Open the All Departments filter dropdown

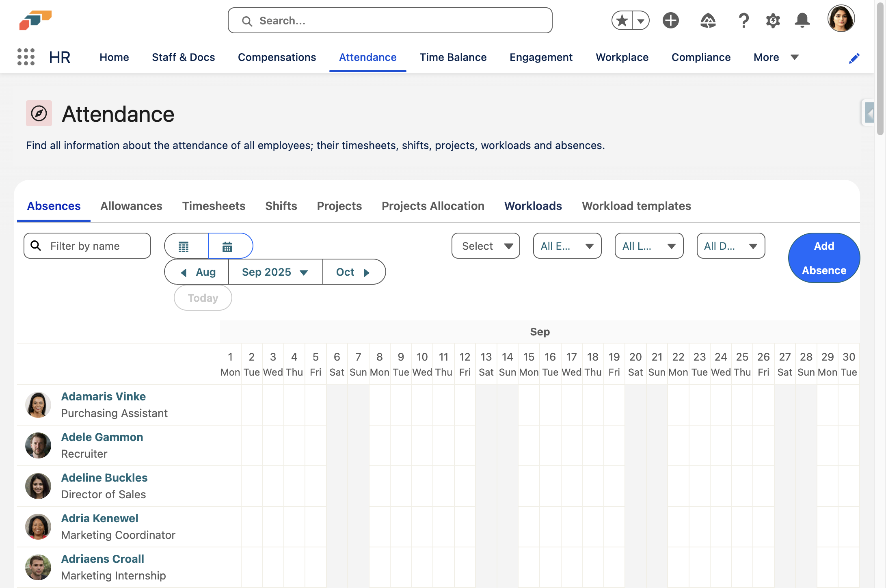click(x=730, y=246)
